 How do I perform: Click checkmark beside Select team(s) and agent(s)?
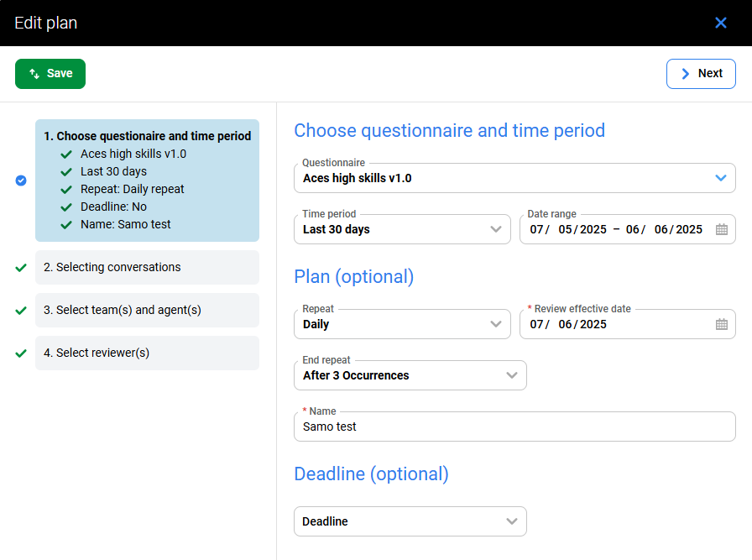(21, 311)
